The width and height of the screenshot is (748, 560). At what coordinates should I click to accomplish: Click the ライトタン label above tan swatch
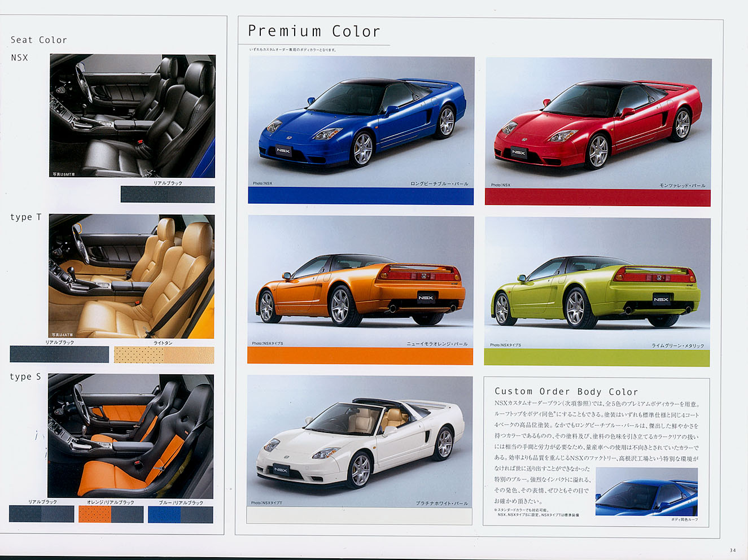[x=163, y=343]
